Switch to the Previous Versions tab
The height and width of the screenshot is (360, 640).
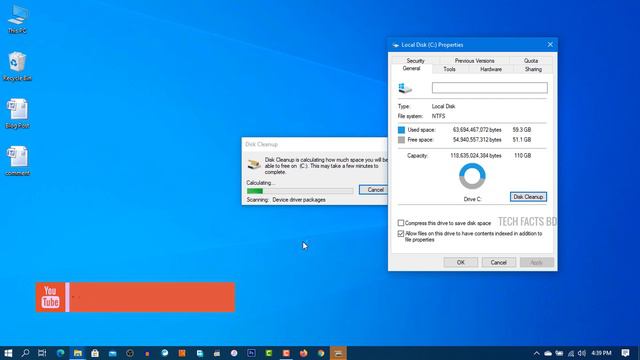[474, 60]
